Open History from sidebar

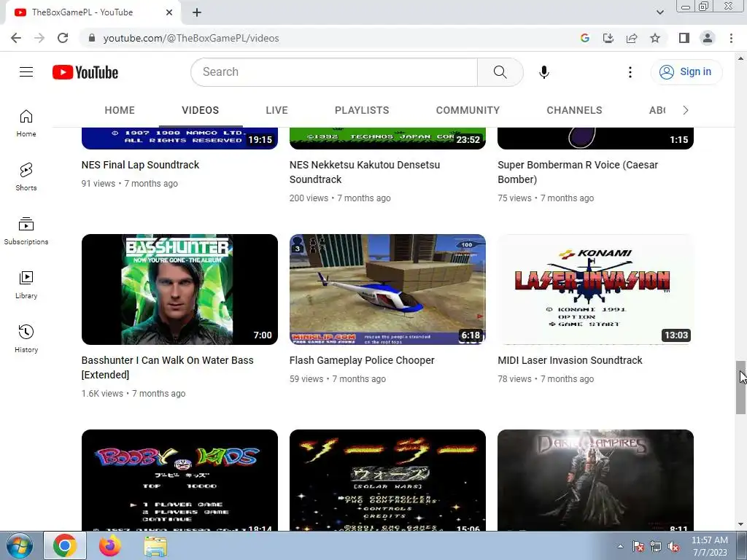[26, 338]
